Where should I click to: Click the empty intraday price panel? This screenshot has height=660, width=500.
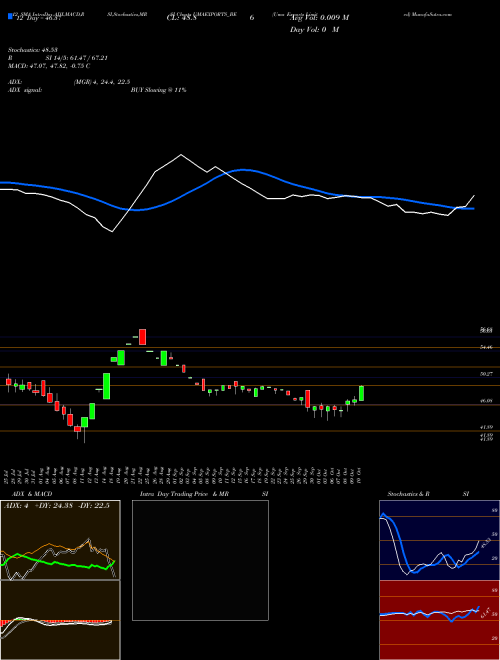(200, 560)
